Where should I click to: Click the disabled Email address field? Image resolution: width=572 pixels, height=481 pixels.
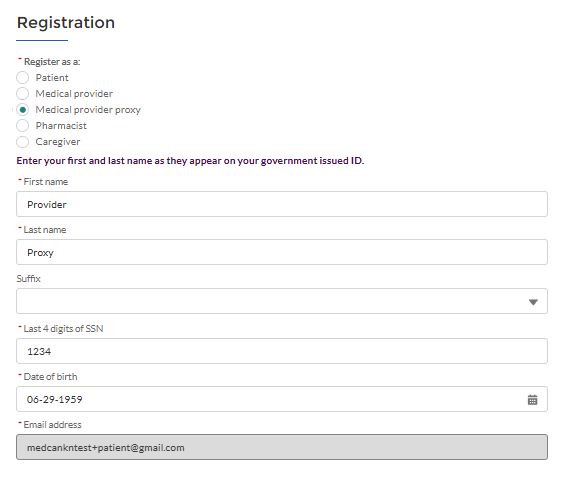pyautogui.click(x=282, y=447)
